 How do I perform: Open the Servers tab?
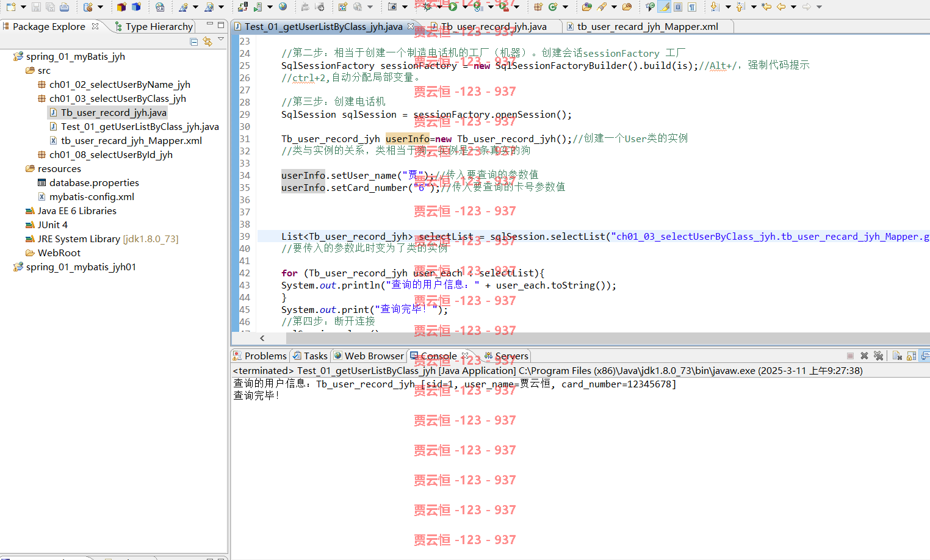click(x=506, y=356)
